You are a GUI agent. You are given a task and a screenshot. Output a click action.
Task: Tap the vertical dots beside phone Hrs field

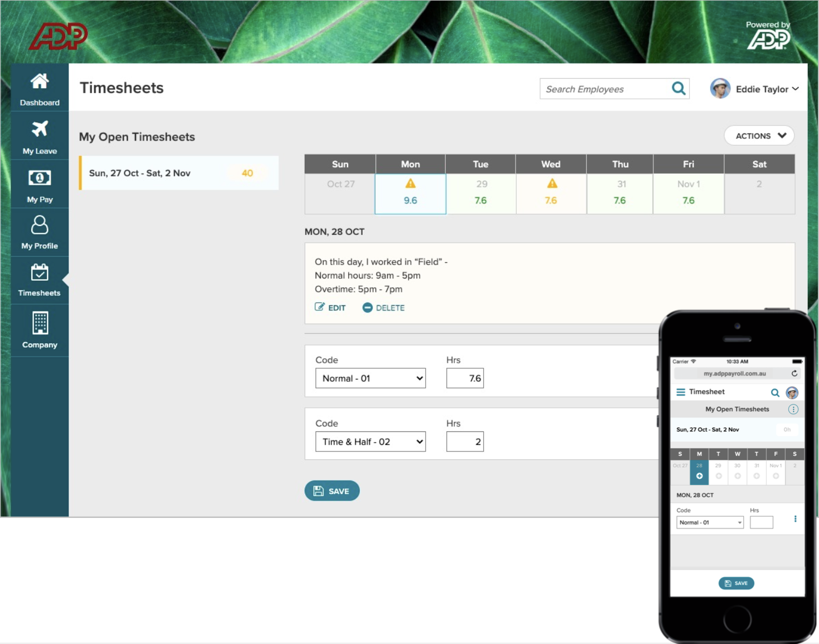point(795,519)
